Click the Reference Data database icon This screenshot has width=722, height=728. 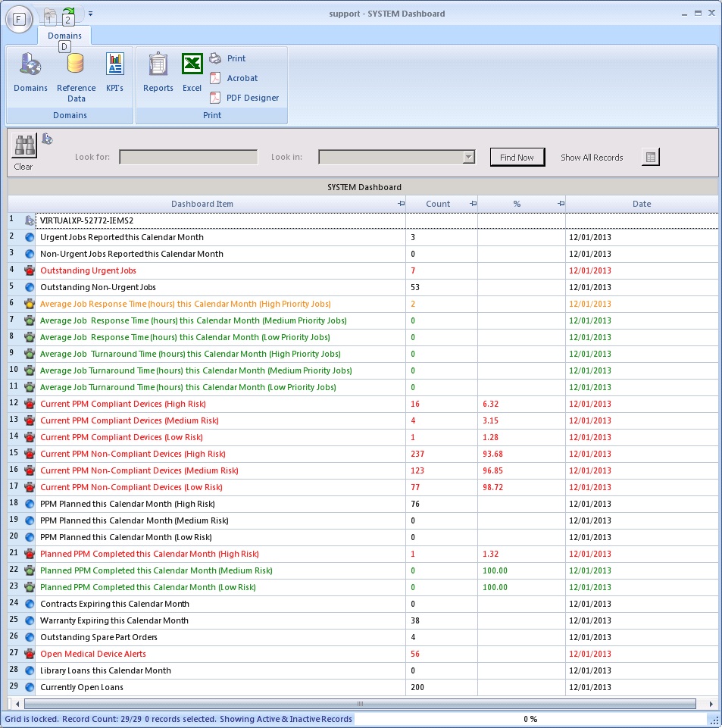point(76,66)
